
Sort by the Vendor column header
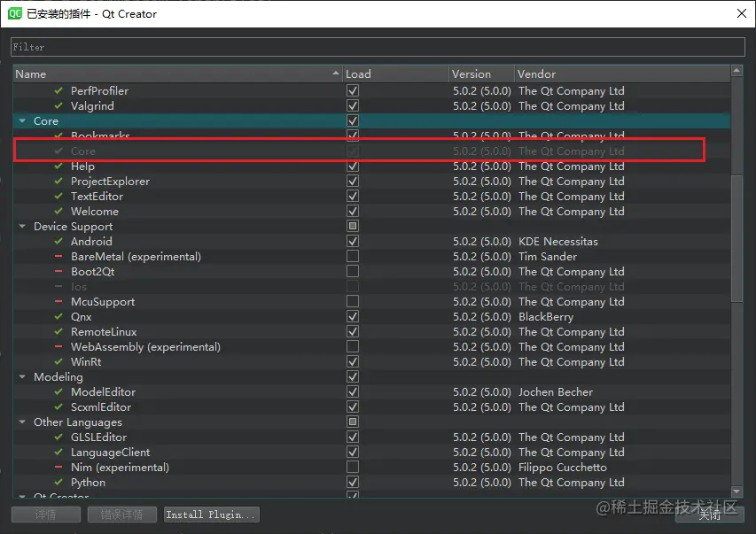(x=622, y=74)
